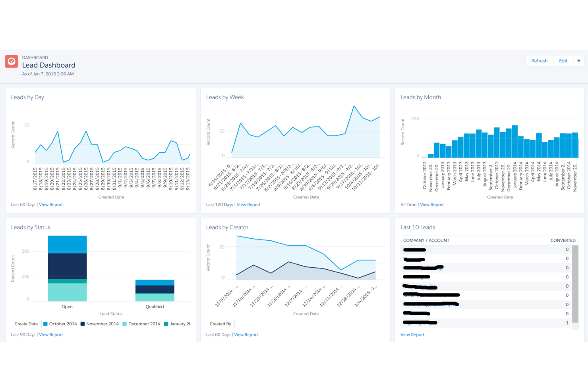This screenshot has width=588, height=392.
Task: Click the "Open" bar in Leads by Status
Action: pyautogui.click(x=67, y=268)
